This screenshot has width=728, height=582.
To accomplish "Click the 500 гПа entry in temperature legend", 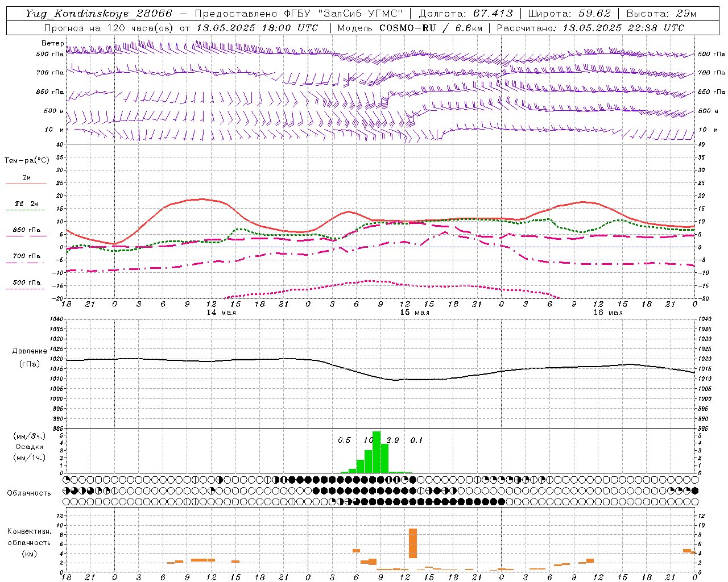I will click(x=27, y=282).
